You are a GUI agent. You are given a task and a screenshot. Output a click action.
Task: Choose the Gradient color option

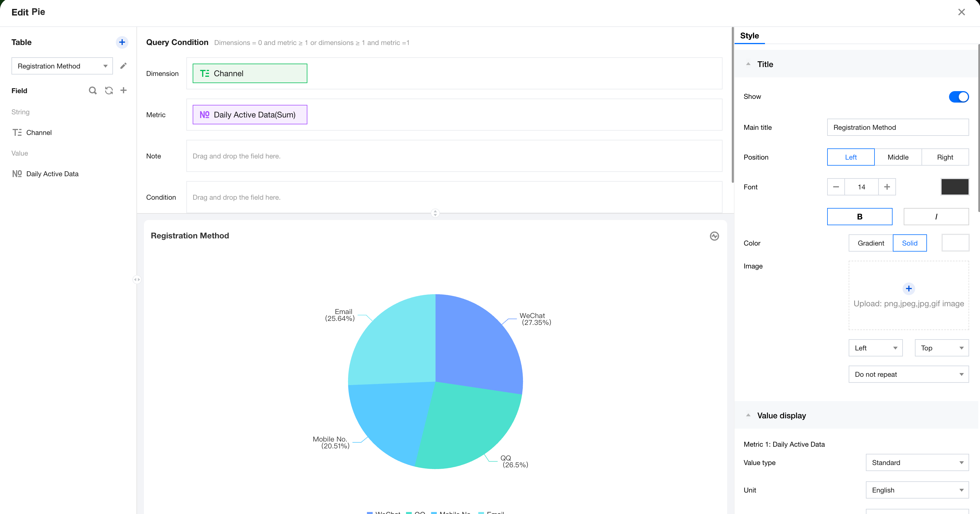point(870,243)
